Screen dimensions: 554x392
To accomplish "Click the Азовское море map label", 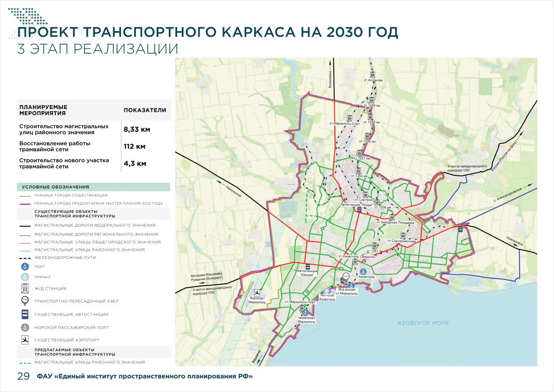I will coord(423,323).
